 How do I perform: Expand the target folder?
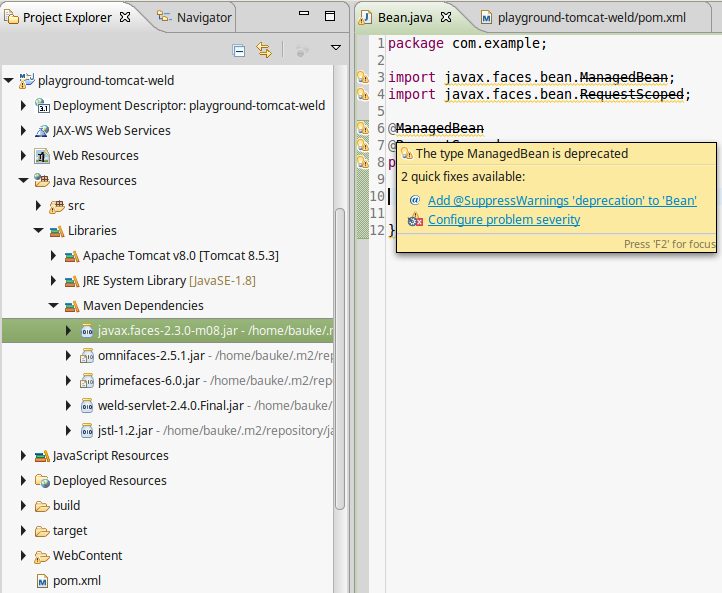click(23, 530)
